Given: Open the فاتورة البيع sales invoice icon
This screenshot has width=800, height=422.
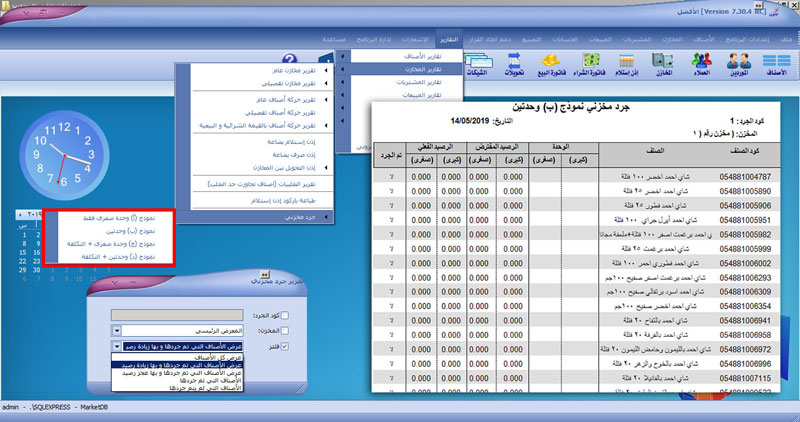Looking at the screenshot, I should [x=551, y=64].
